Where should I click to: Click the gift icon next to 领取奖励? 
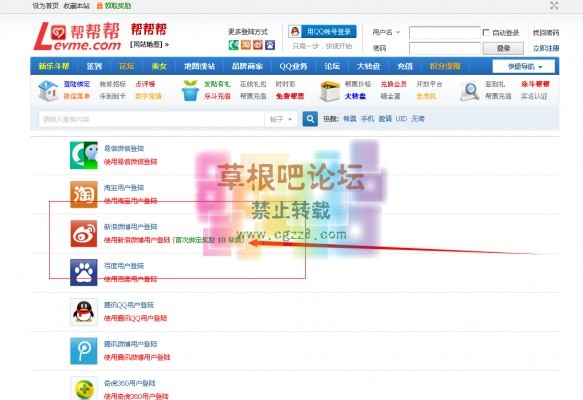pos(100,6)
